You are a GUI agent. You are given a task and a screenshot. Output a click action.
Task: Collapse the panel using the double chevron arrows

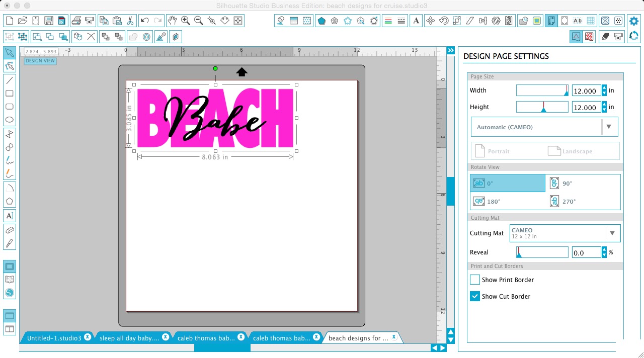(x=450, y=50)
